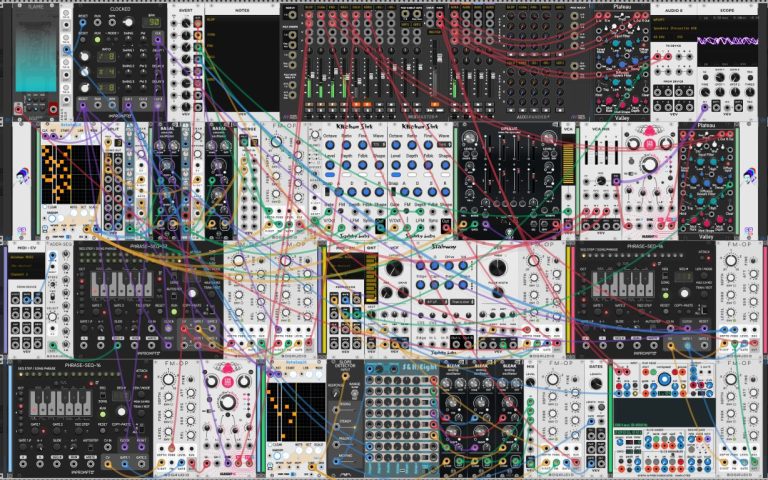This screenshot has height=480, width=768.
Task: Click the RESET input jack on PHRASE-SEQ-32
Action: coord(168,345)
